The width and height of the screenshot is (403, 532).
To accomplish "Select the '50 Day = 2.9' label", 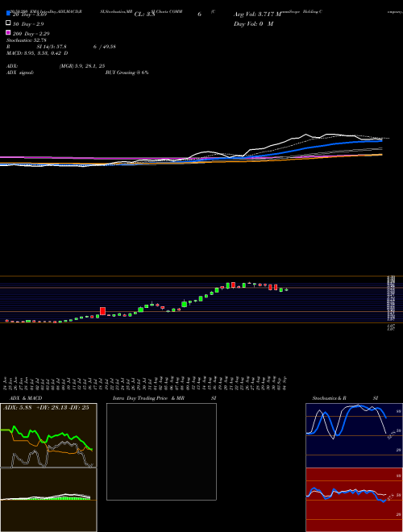I will (28, 24).
